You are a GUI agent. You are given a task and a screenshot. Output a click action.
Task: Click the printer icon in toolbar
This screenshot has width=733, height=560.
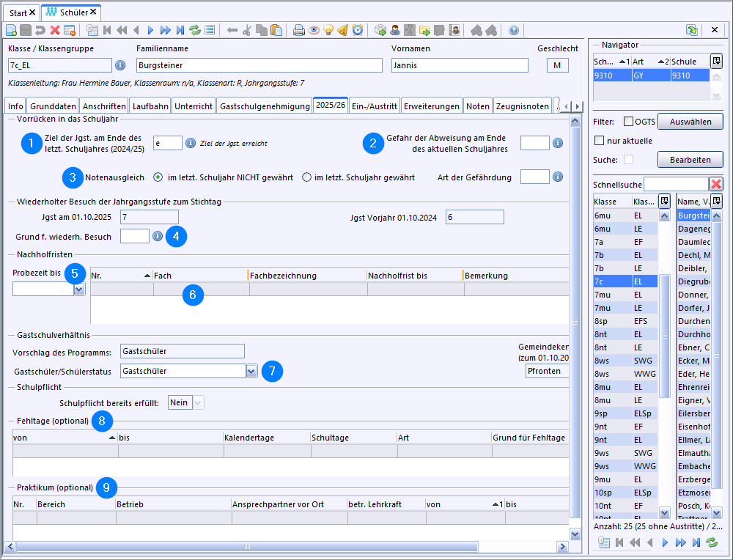[299, 30]
